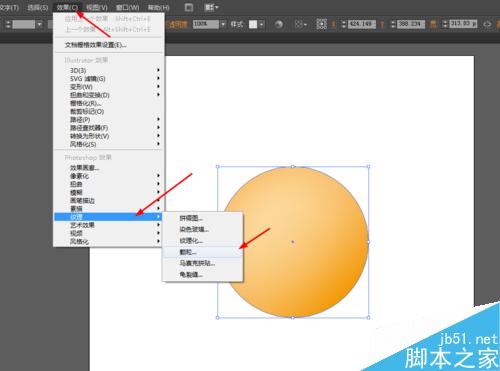The image size is (500, 371).
Task: Select the highlighted 纹理 menu item
Action: 108,217
